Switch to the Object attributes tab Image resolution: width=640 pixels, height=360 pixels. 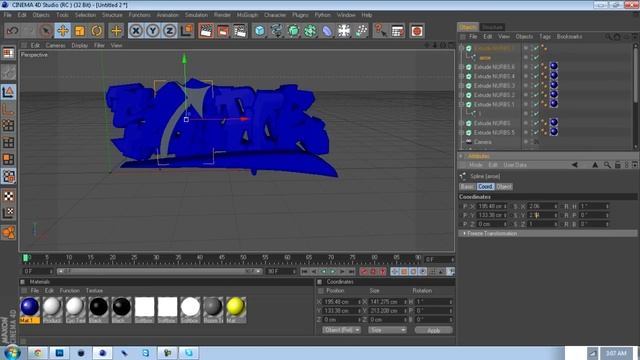pyautogui.click(x=504, y=187)
